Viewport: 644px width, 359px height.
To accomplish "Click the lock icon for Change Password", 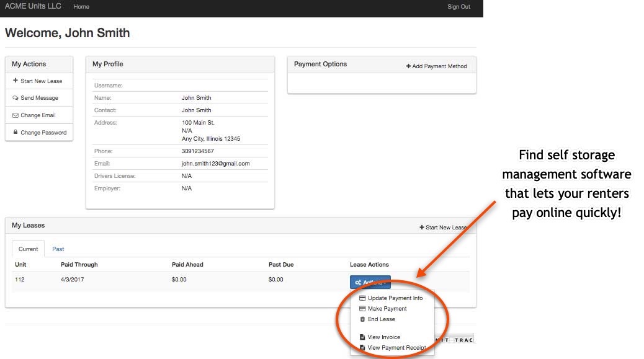I will 16,132.
